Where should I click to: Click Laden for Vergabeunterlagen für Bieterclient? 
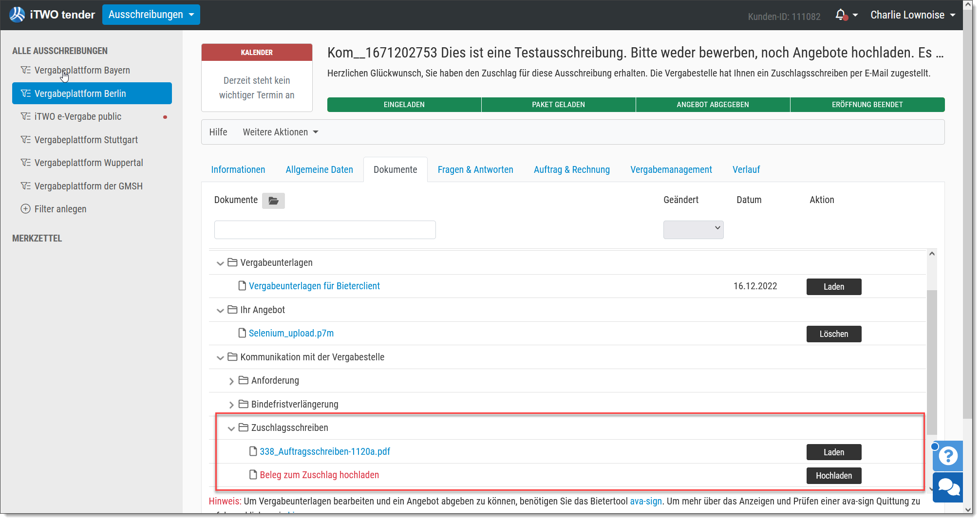pos(834,287)
